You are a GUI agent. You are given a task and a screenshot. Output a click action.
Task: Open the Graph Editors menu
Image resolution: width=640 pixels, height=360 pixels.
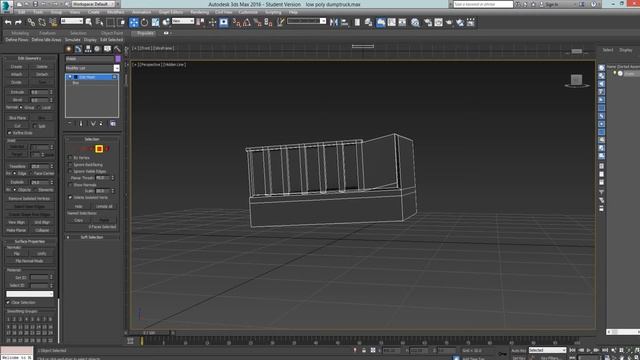pos(171,12)
